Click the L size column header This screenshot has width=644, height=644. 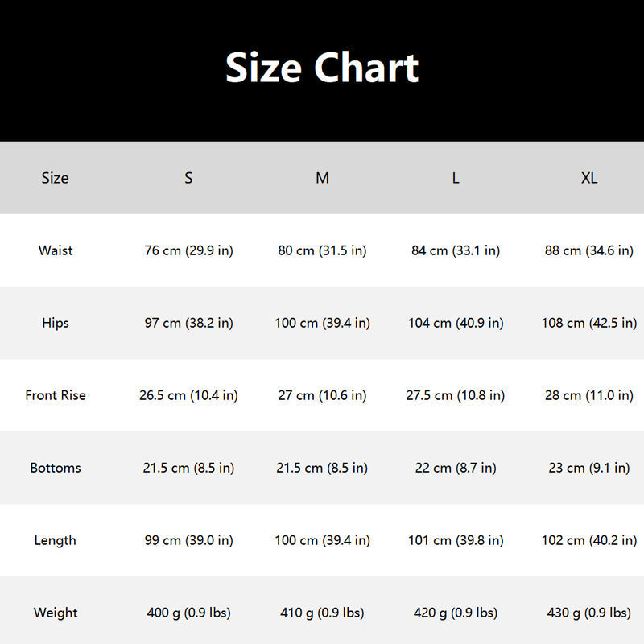(456, 178)
